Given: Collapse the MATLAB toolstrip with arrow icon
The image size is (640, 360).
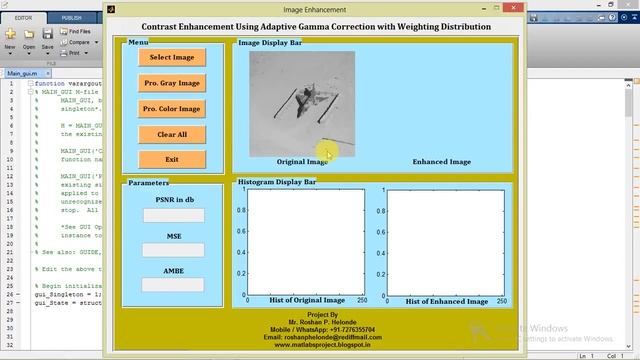Looking at the screenshot, I should tap(635, 18).
